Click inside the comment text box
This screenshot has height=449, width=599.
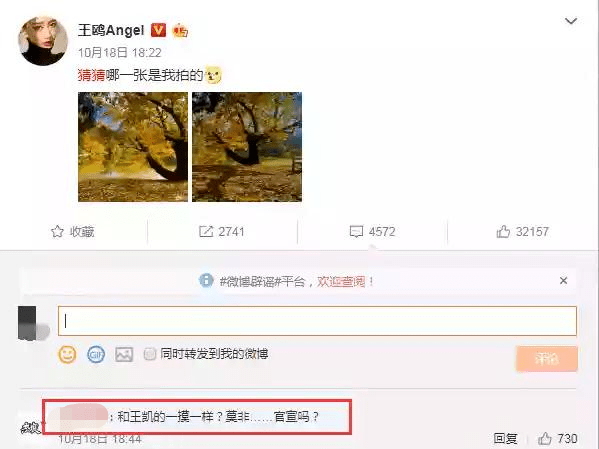click(x=317, y=321)
